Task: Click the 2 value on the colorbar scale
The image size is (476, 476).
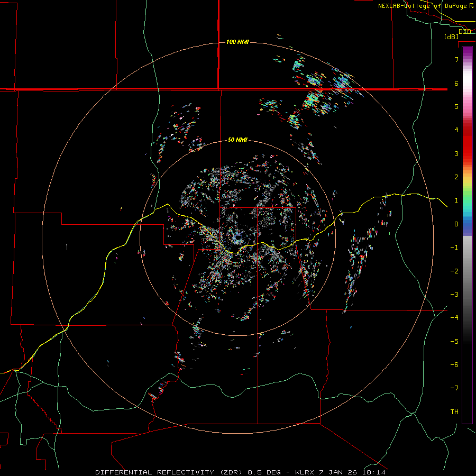Action: point(456,177)
